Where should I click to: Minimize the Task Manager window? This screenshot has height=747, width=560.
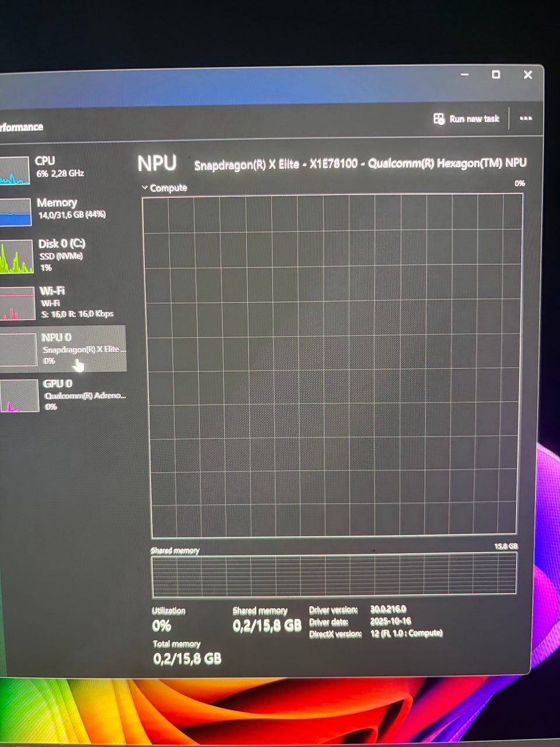(x=464, y=75)
